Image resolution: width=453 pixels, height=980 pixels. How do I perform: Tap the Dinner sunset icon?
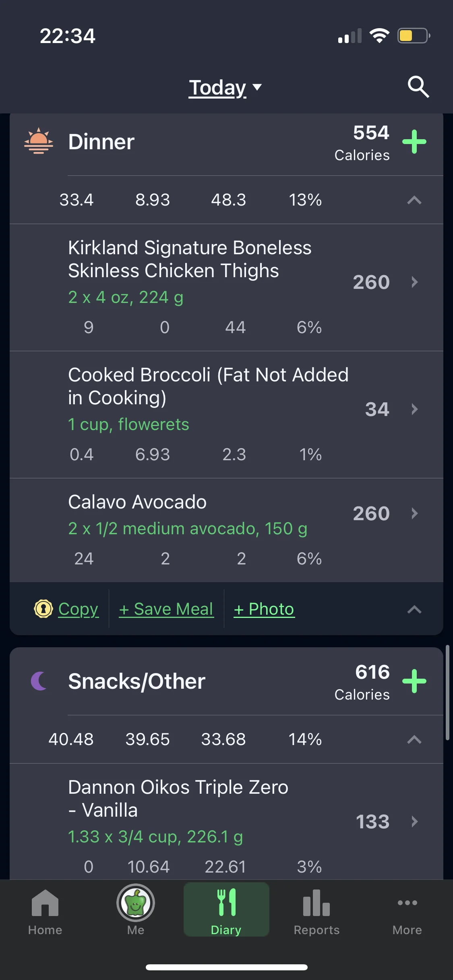click(x=39, y=141)
